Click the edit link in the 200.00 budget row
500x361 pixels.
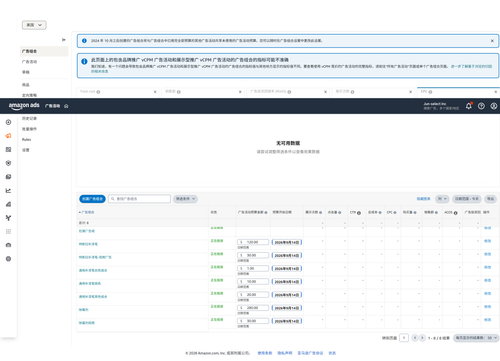pos(487,307)
